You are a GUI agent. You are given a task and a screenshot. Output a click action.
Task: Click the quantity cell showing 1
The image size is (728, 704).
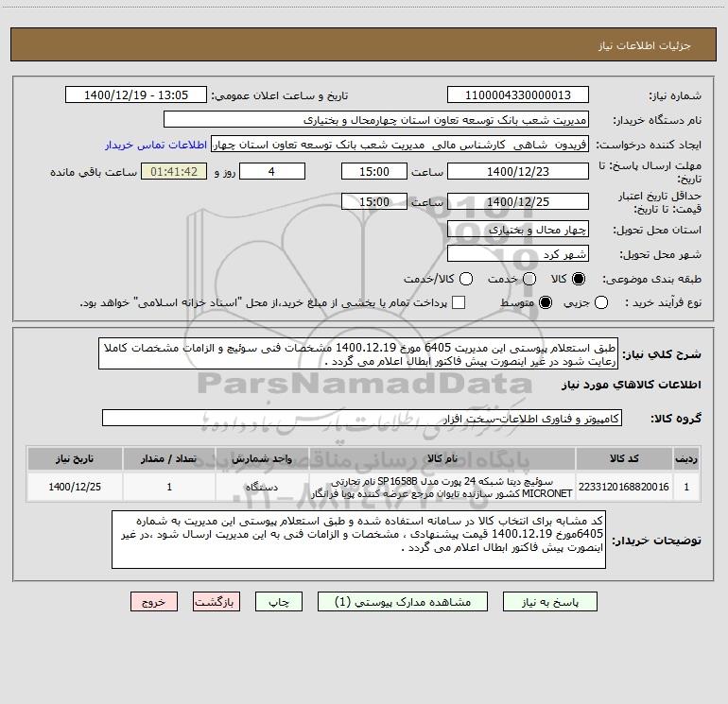point(169,487)
